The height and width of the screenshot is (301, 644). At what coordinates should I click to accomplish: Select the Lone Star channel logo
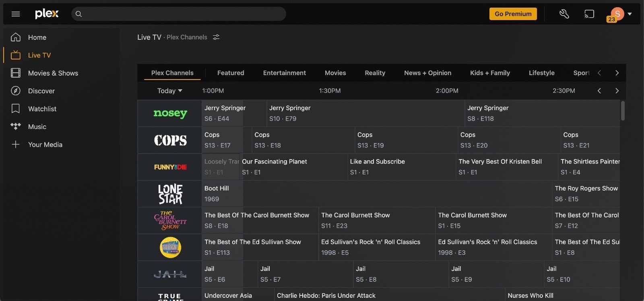coord(170,194)
